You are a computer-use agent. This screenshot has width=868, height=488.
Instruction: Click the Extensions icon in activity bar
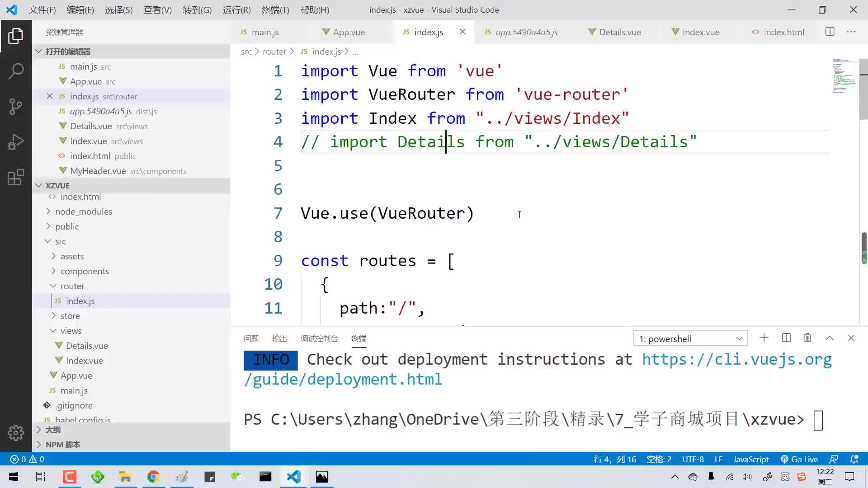[x=15, y=177]
